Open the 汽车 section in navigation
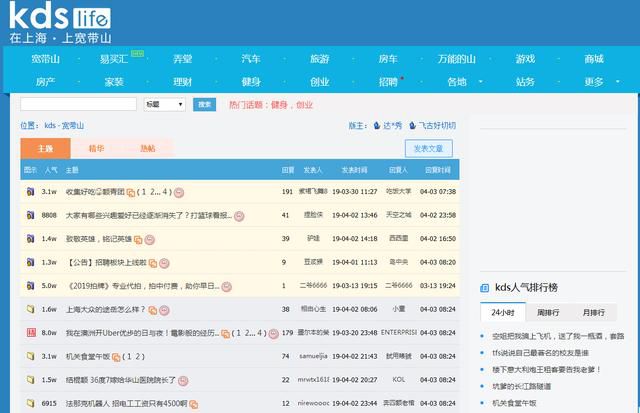The height and width of the screenshot is (413, 640). (x=251, y=59)
